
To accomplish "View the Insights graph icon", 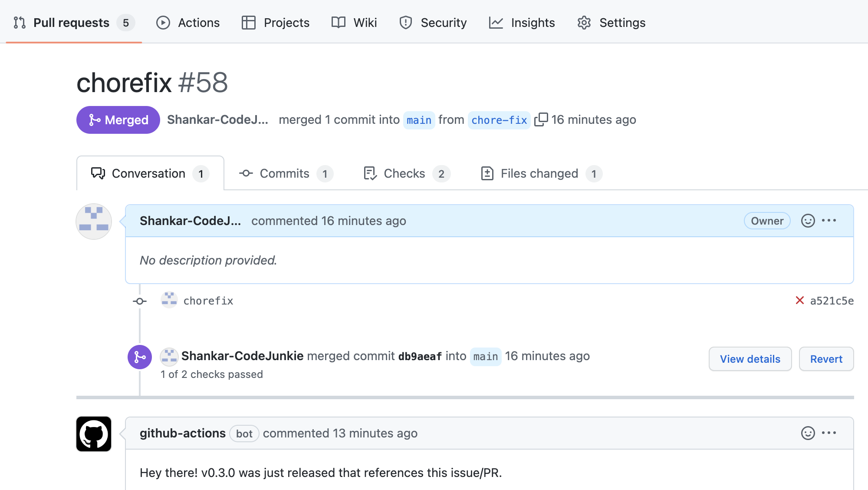I will (x=496, y=23).
